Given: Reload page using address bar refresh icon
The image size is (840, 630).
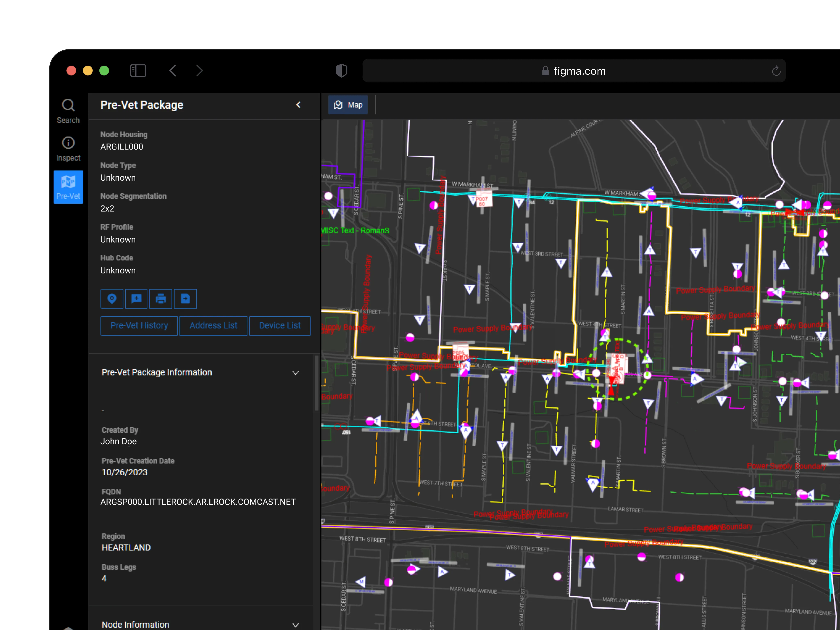Looking at the screenshot, I should pos(776,71).
